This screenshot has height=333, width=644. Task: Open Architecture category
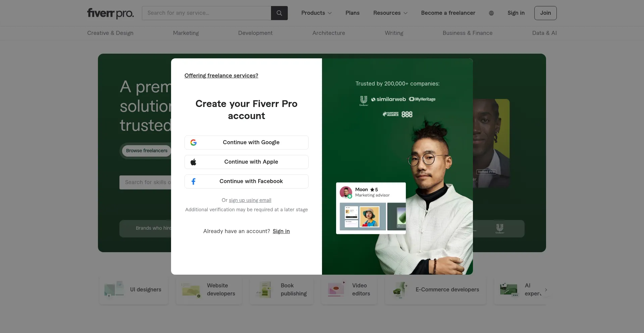point(329,33)
